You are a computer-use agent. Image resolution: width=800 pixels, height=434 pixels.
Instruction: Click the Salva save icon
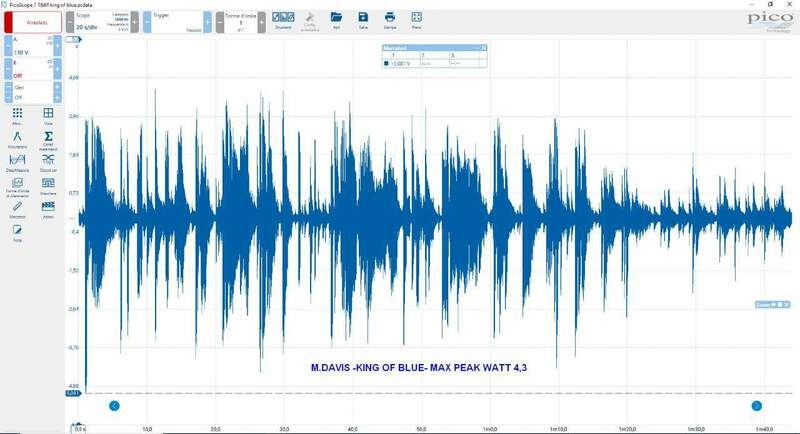363,19
